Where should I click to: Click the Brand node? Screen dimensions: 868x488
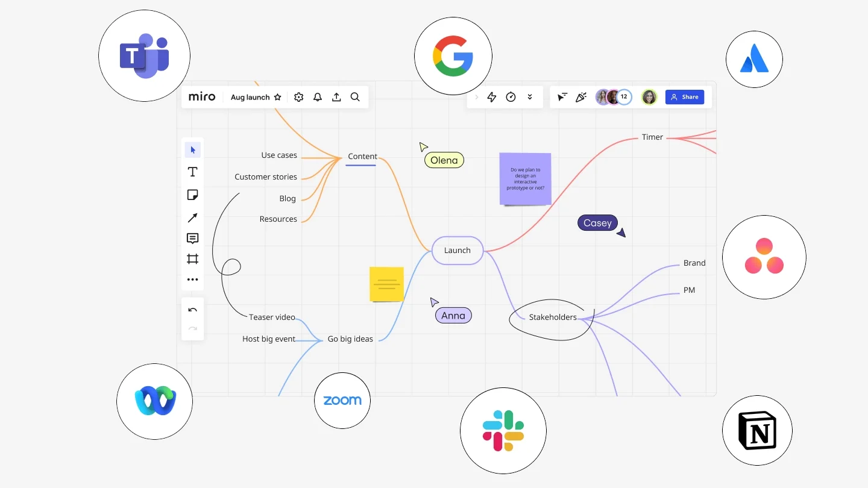point(694,263)
